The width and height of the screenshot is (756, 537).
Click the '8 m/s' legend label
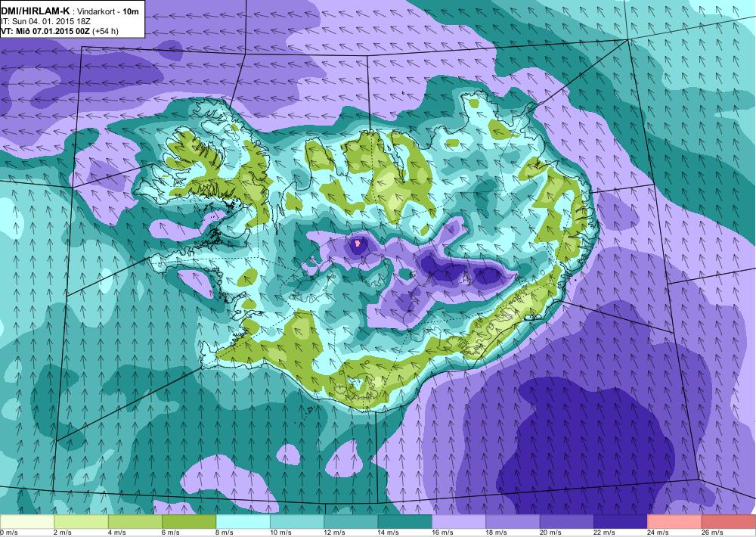point(225,532)
